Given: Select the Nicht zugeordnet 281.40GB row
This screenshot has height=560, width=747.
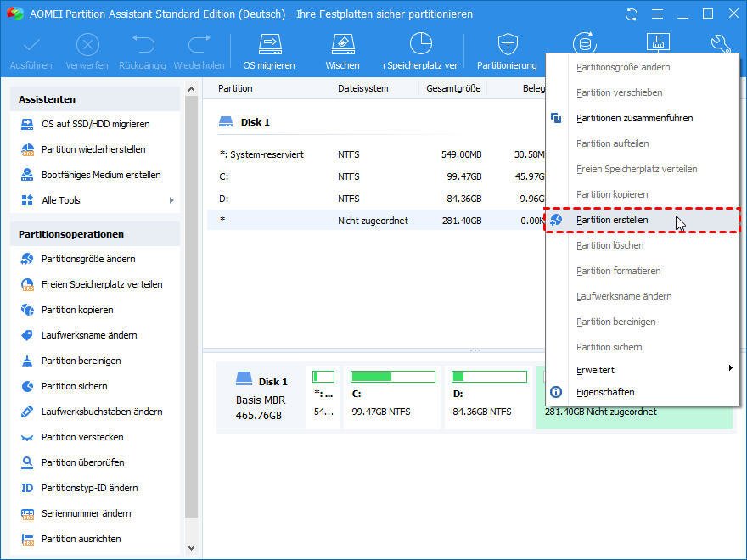Looking at the screenshot, I should (376, 221).
